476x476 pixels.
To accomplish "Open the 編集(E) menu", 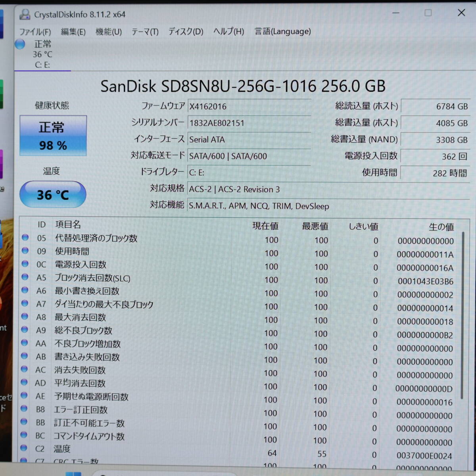I will (x=73, y=32).
